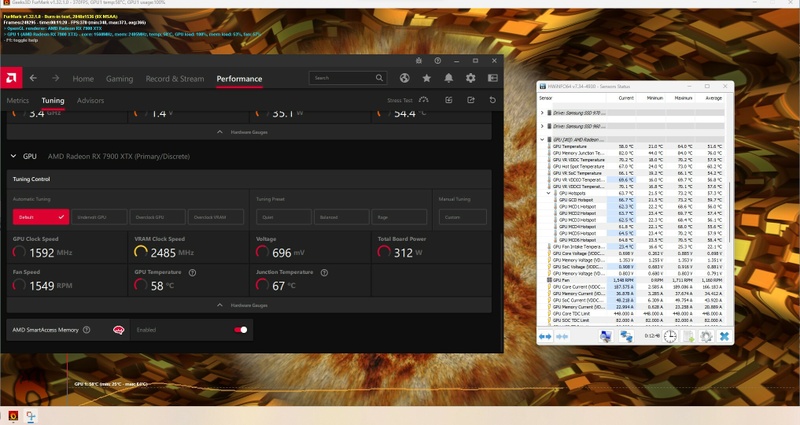Collapse the GPU section chevron
The width and height of the screenshot is (800, 425).
click(13, 156)
